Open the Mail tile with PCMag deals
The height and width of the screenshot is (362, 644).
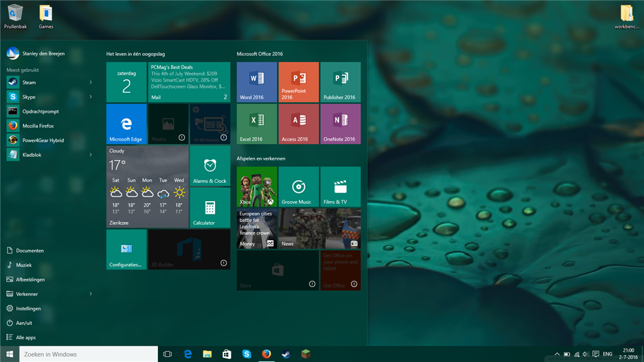189,82
